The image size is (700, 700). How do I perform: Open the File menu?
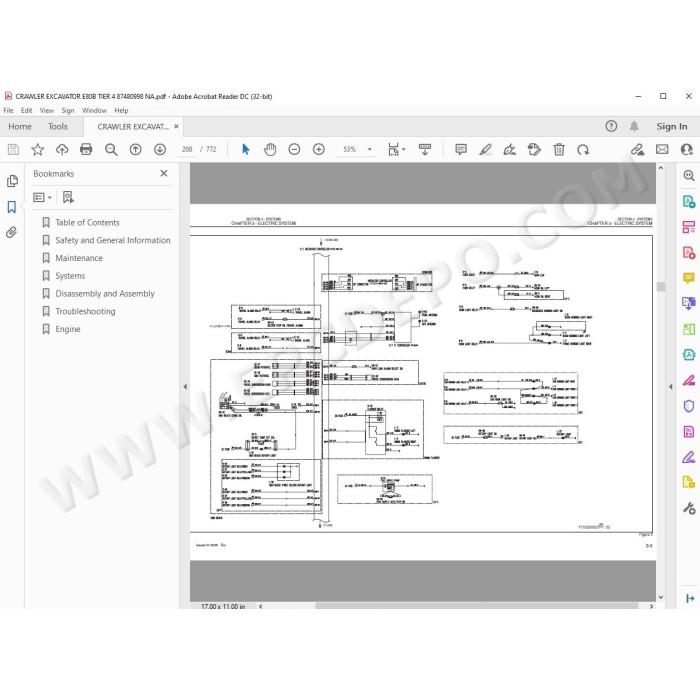click(8, 110)
